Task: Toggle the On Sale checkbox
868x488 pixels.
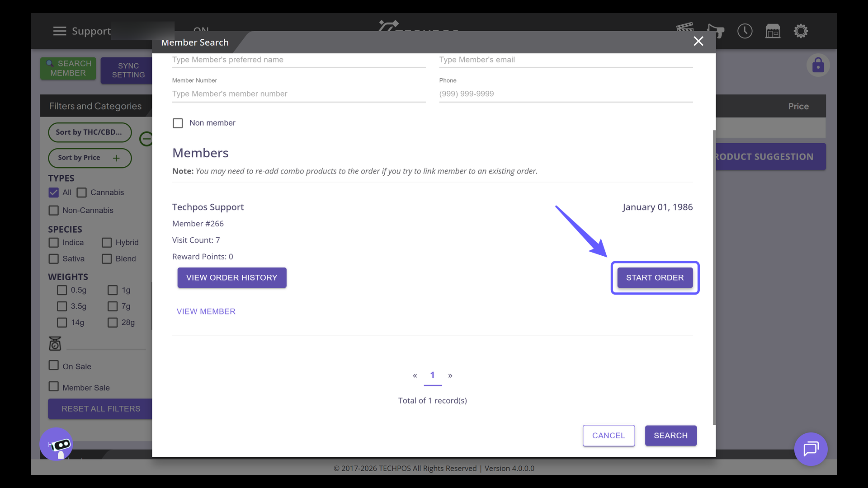Action: (x=54, y=365)
